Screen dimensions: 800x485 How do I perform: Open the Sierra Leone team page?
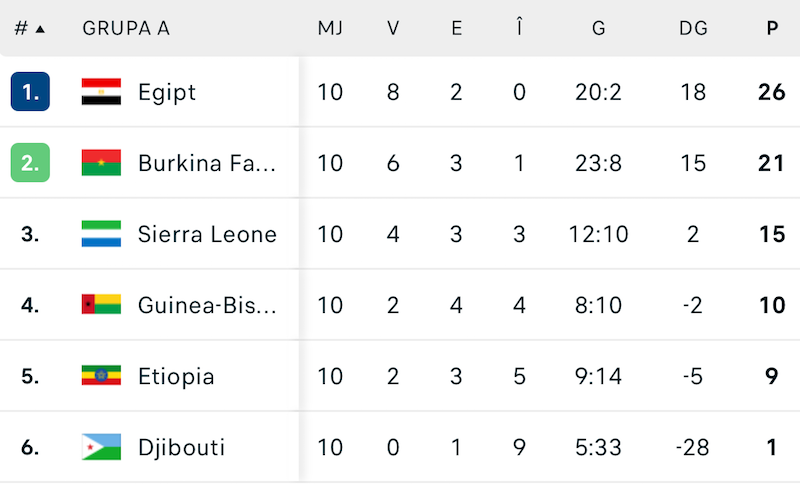pyautogui.click(x=207, y=234)
